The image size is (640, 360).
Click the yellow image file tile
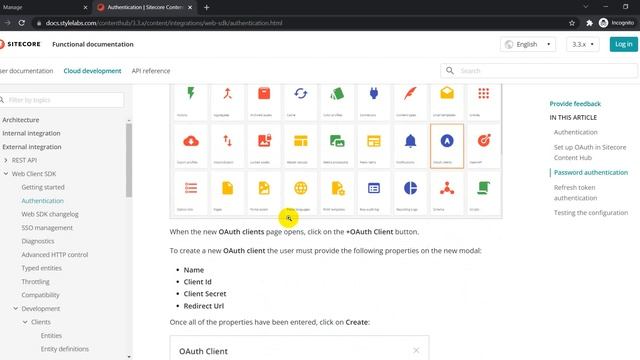(x=264, y=193)
